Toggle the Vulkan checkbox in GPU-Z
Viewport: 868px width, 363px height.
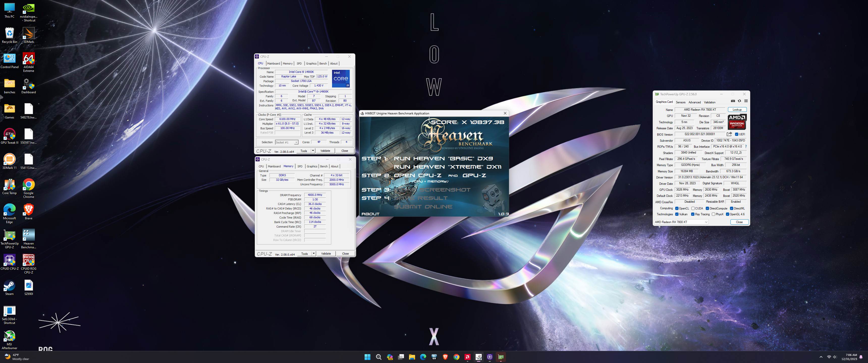pyautogui.click(x=676, y=214)
